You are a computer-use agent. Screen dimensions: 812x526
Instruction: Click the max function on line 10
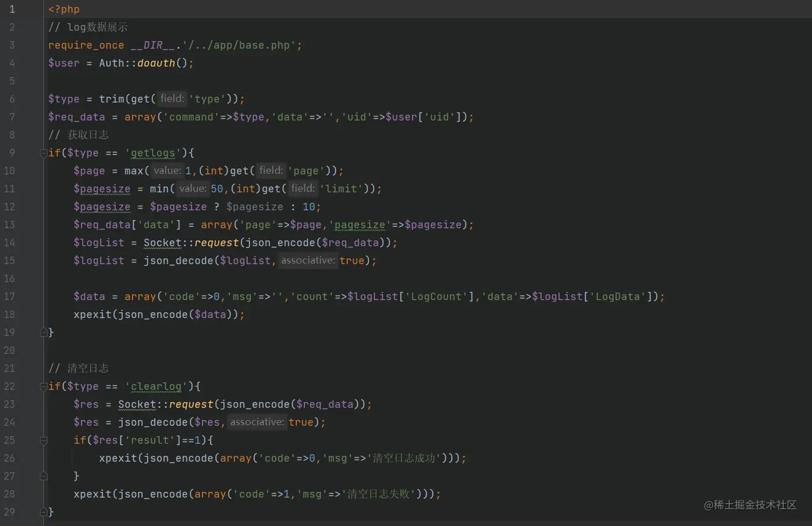(134, 171)
